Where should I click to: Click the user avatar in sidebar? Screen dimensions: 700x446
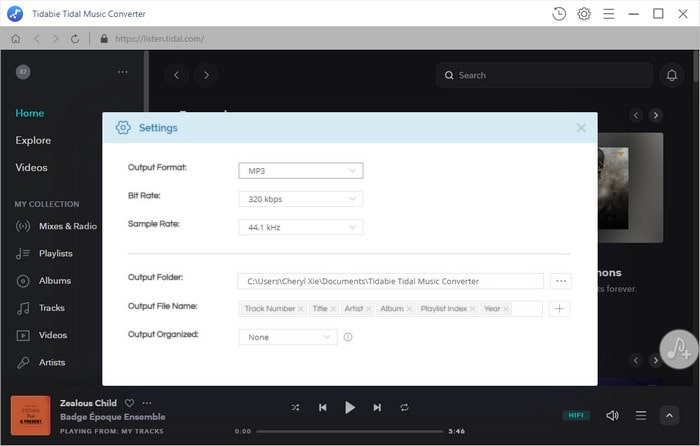click(23, 72)
